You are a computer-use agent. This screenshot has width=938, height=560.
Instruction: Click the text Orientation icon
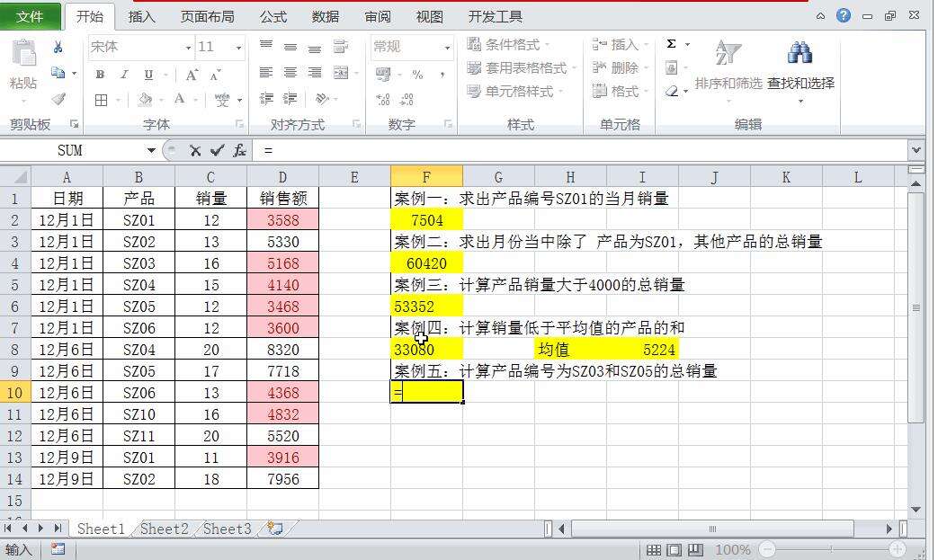pyautogui.click(x=322, y=99)
